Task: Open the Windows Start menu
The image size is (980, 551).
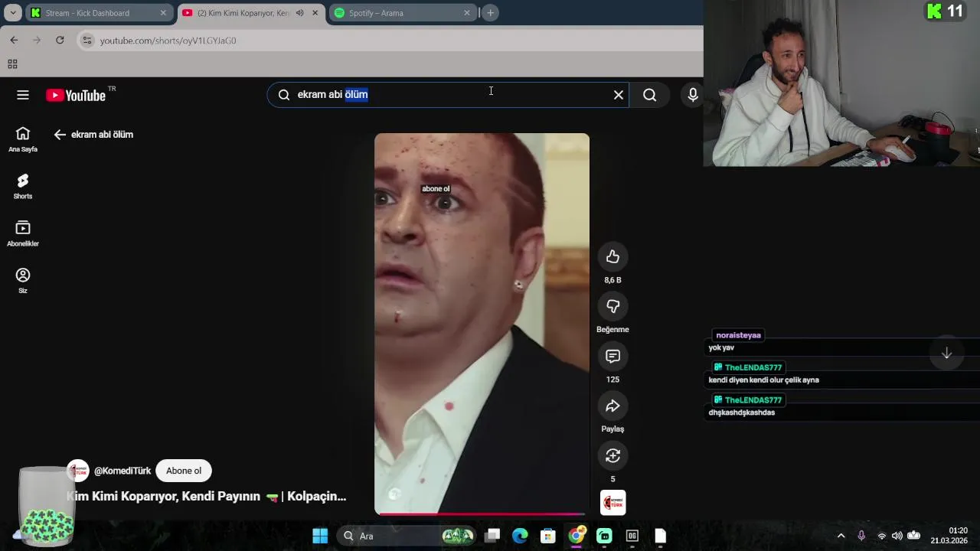Action: point(320,536)
